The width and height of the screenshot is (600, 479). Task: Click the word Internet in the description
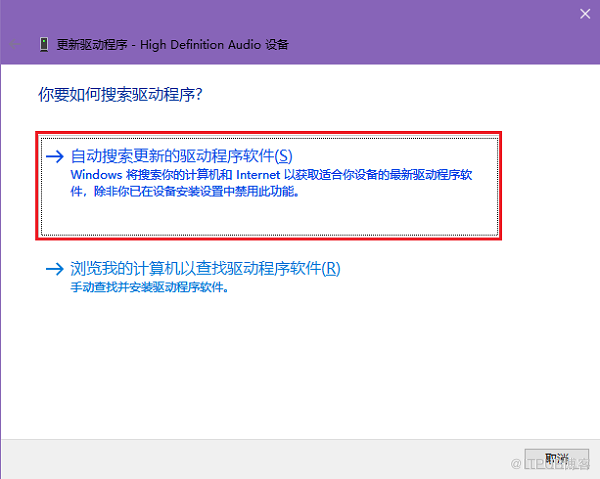(x=258, y=175)
